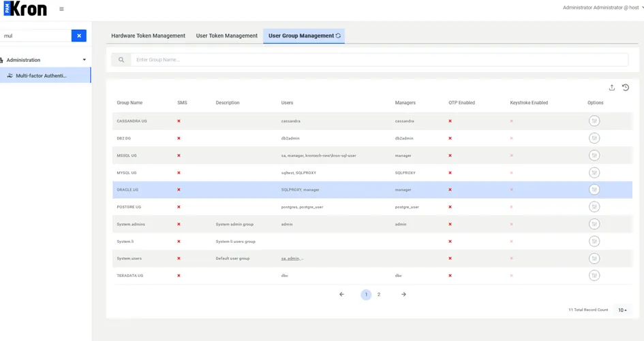The height and width of the screenshot is (341, 644).
Task: Open options for System.users row
Action: [x=594, y=258]
